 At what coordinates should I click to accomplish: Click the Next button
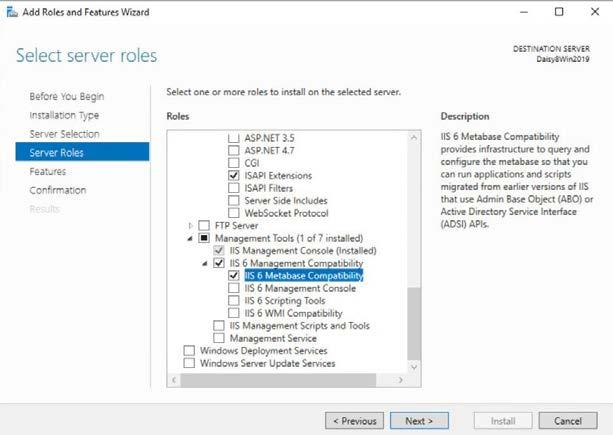(x=419, y=421)
